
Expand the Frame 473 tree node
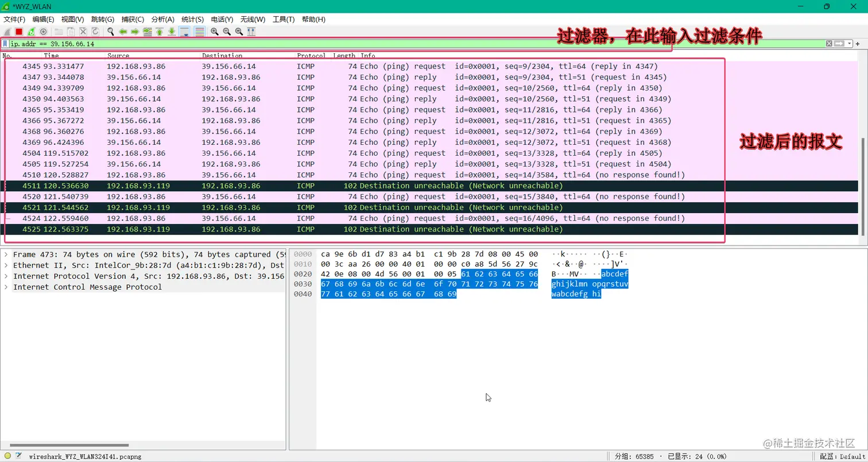coord(6,254)
